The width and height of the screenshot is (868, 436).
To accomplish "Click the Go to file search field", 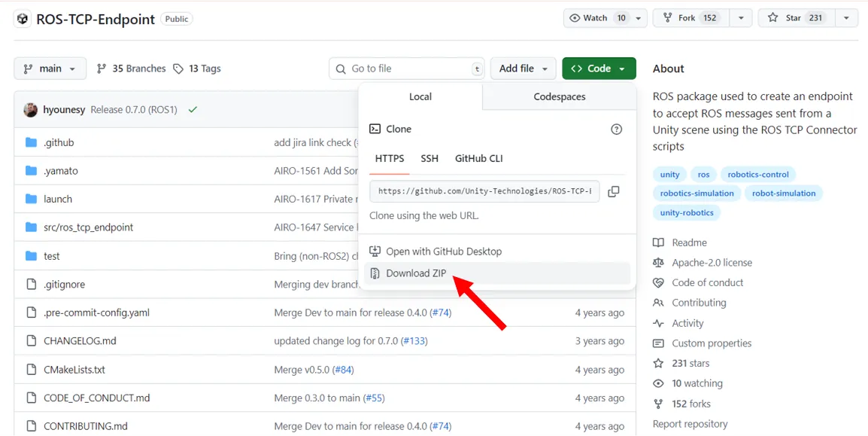I will [406, 69].
